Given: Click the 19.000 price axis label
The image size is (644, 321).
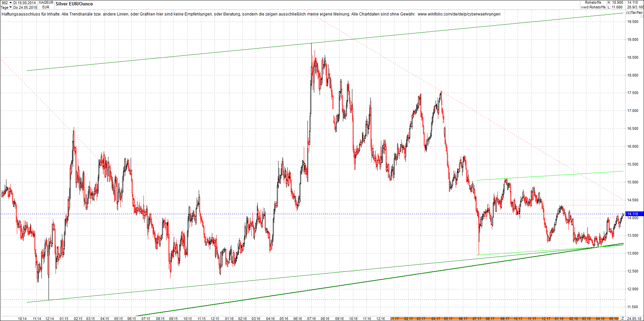Looking at the screenshot, I should [632, 39].
